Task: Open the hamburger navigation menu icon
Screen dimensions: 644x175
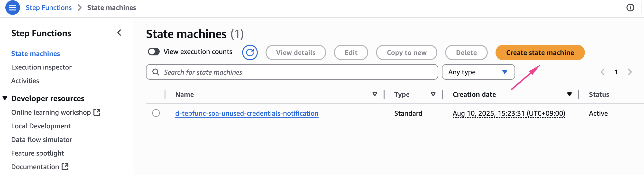Action: 12,8
